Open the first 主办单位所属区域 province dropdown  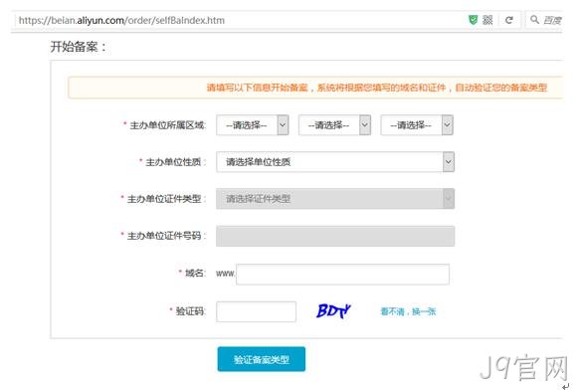[253, 125]
